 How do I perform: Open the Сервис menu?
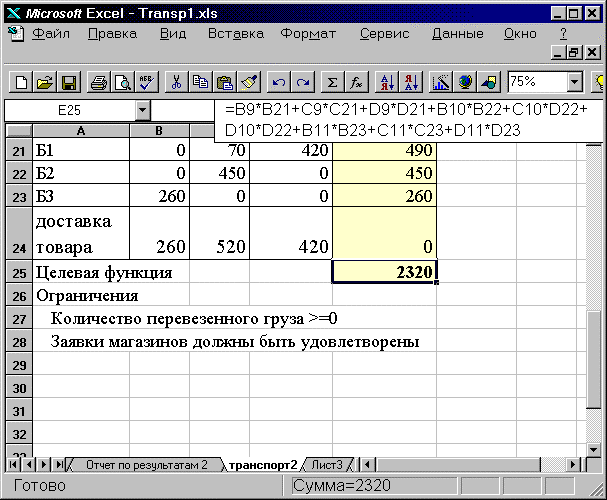pyautogui.click(x=384, y=34)
